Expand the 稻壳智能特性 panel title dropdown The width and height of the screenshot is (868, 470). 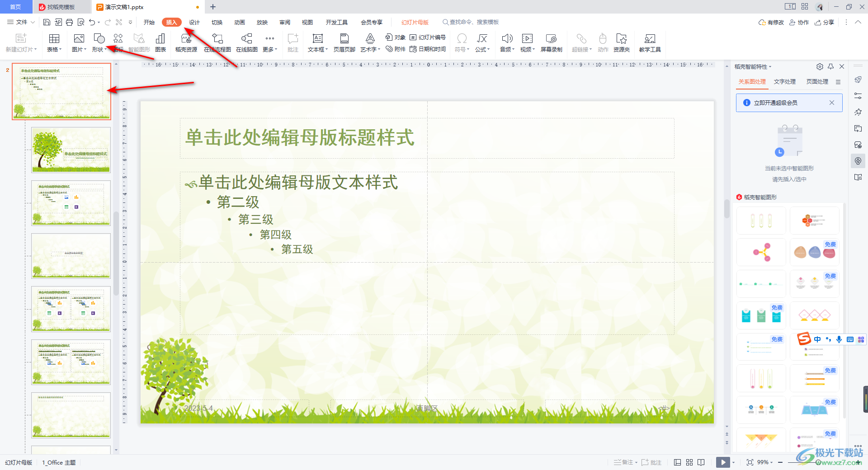point(770,67)
